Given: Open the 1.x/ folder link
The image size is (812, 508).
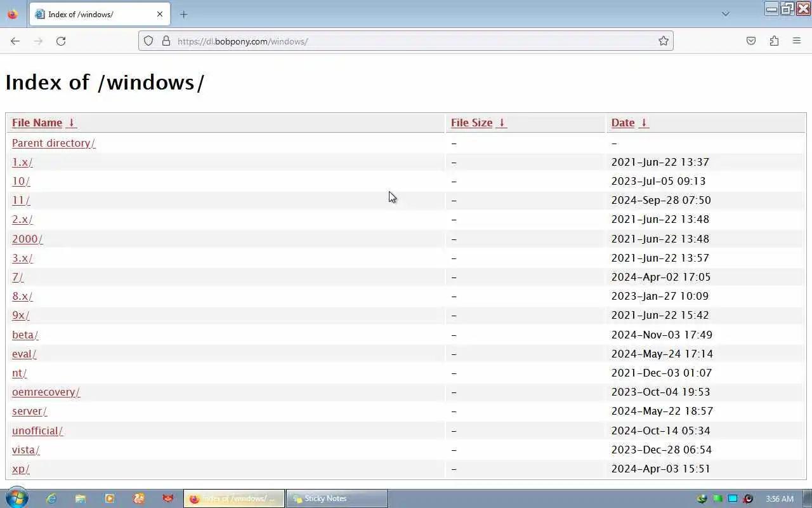Looking at the screenshot, I should pos(22,162).
